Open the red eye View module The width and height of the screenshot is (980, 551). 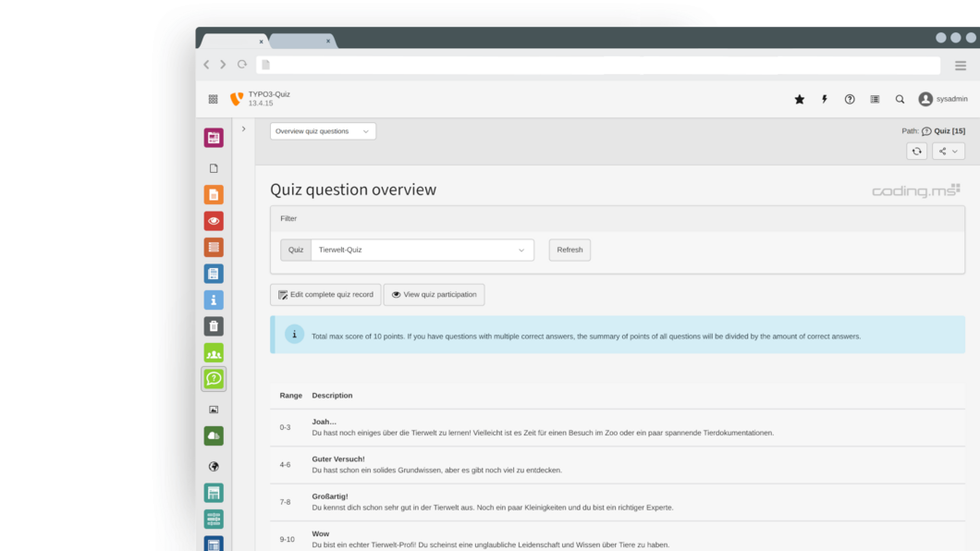pos(214,221)
